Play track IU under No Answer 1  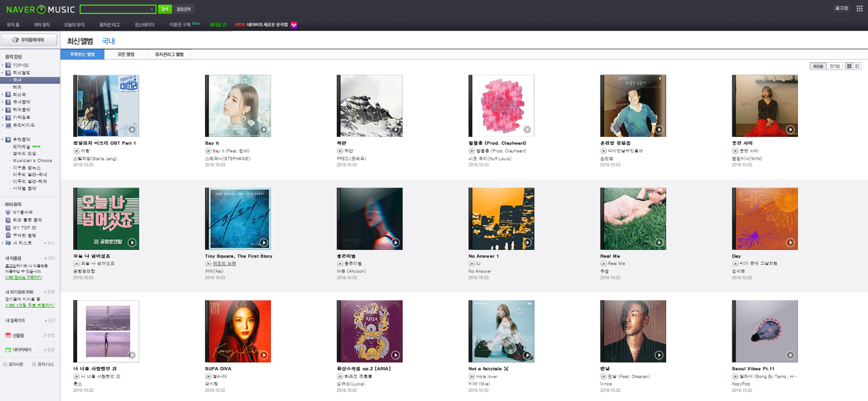472,263
